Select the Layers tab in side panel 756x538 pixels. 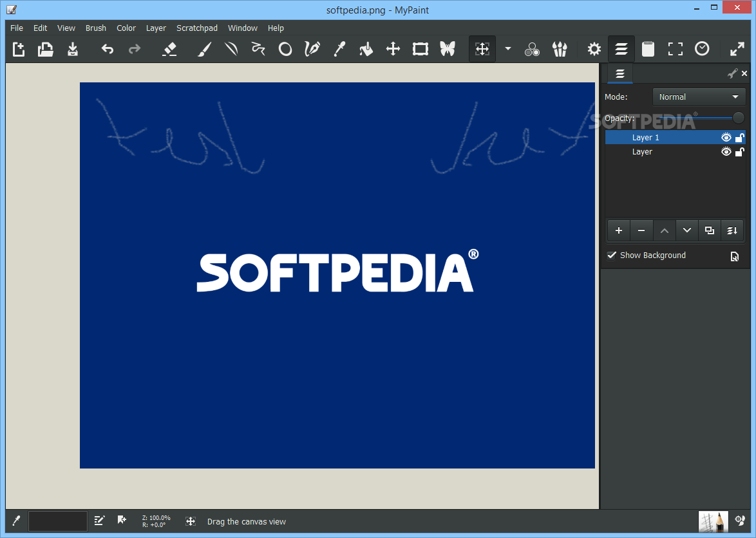[620, 74]
